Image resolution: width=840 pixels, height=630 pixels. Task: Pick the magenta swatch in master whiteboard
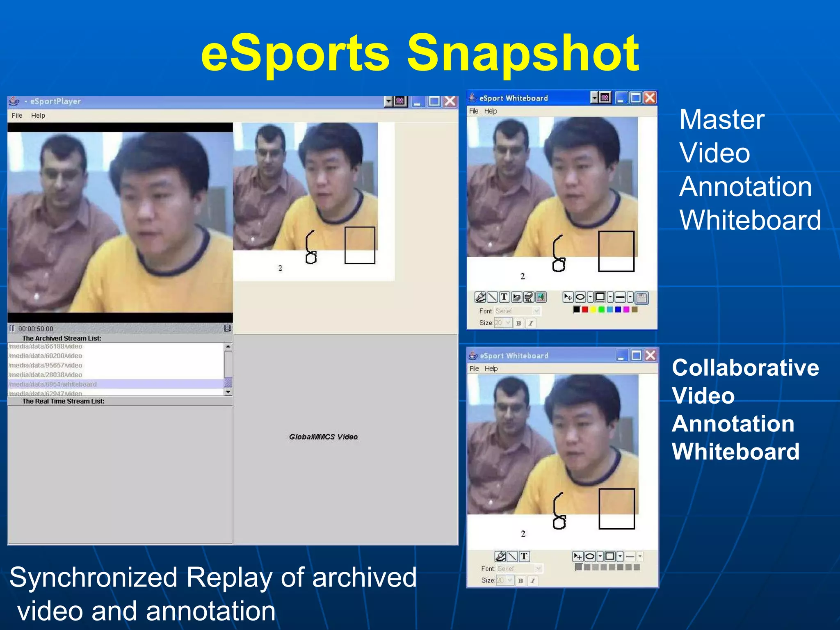pyautogui.click(x=626, y=309)
